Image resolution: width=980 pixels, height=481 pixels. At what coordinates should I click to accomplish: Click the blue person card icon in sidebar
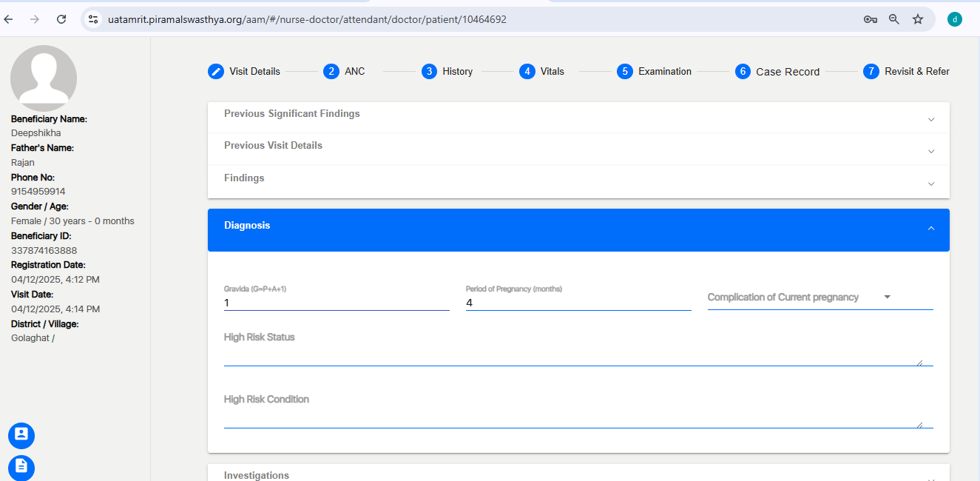coord(21,435)
